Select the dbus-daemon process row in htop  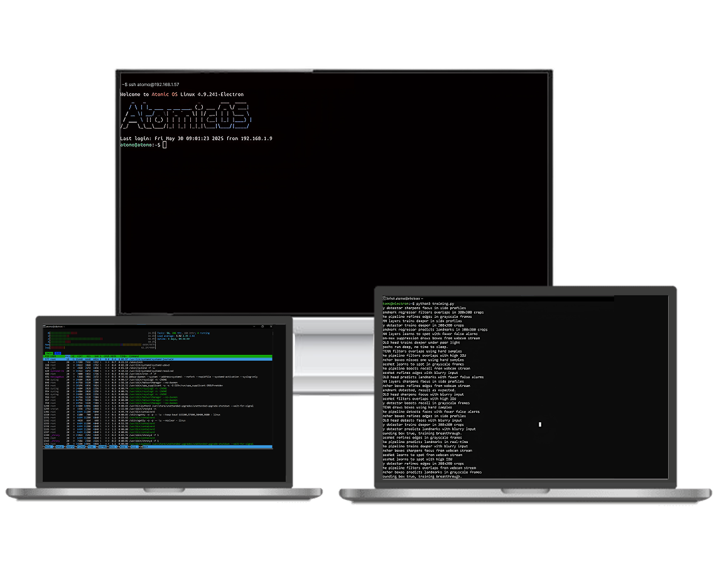[158, 377]
